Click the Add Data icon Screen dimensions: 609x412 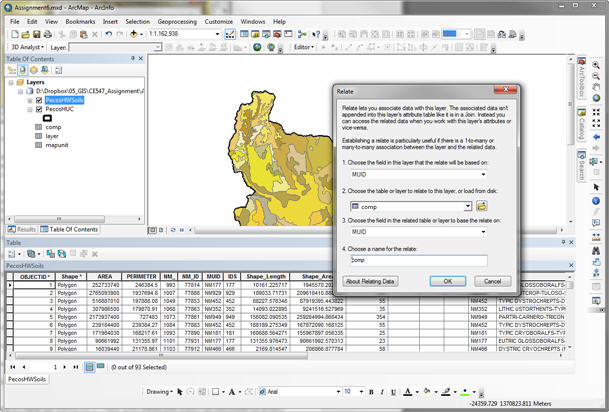(x=134, y=34)
